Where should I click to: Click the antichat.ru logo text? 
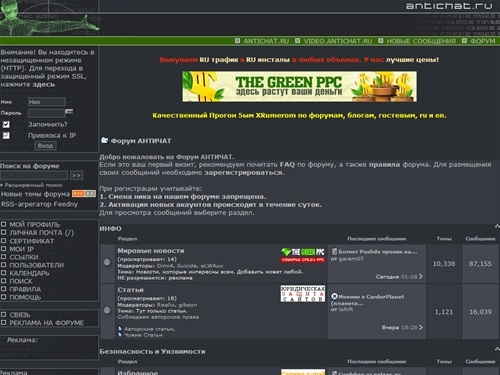pyautogui.click(x=449, y=6)
